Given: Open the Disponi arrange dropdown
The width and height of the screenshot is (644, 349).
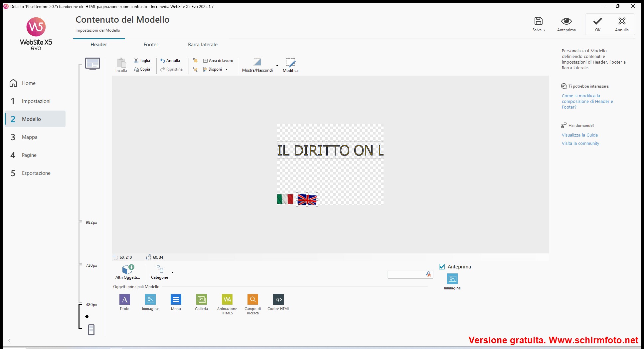Looking at the screenshot, I should coord(227,70).
